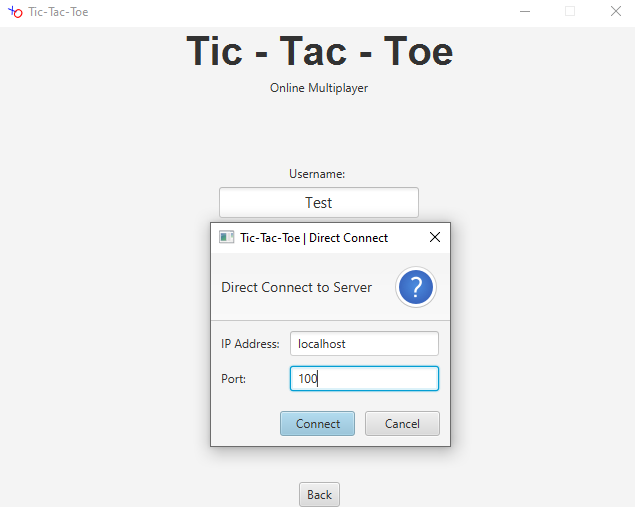
Task: Click the Direct Connect dialog title icon
Action: click(226, 237)
